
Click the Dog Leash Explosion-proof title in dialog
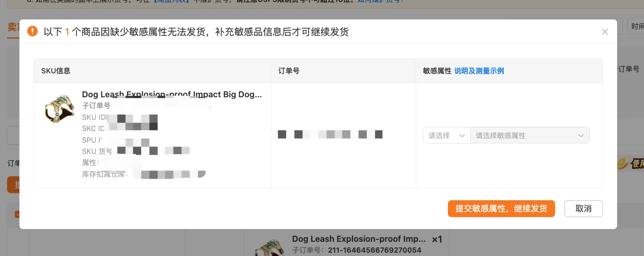click(171, 94)
